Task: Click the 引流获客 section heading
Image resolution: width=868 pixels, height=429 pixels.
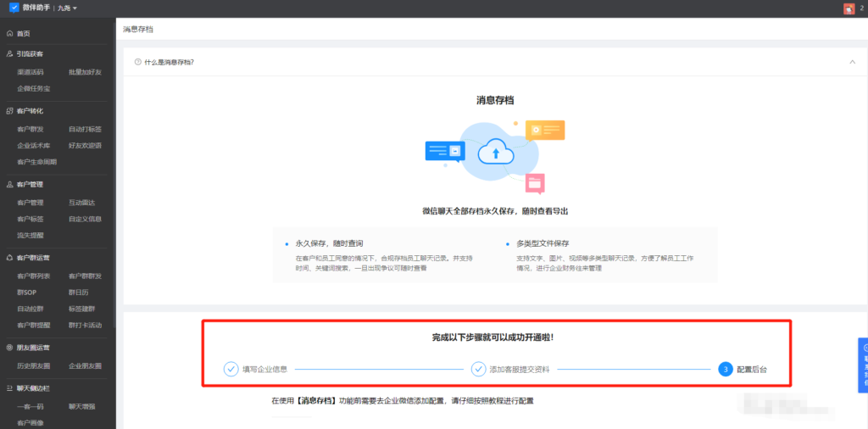Action: pyautogui.click(x=30, y=53)
